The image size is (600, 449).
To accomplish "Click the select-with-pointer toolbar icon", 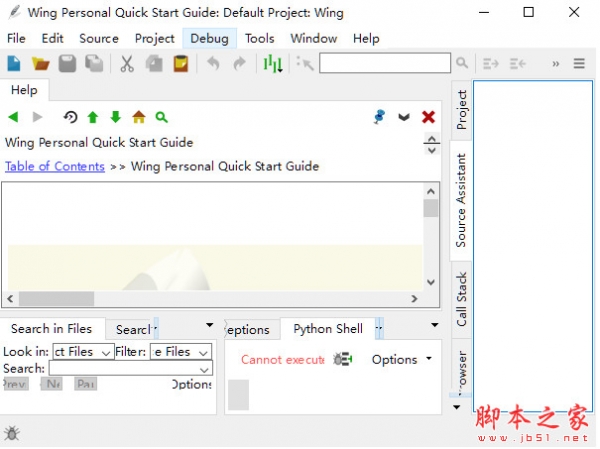I will point(305,64).
